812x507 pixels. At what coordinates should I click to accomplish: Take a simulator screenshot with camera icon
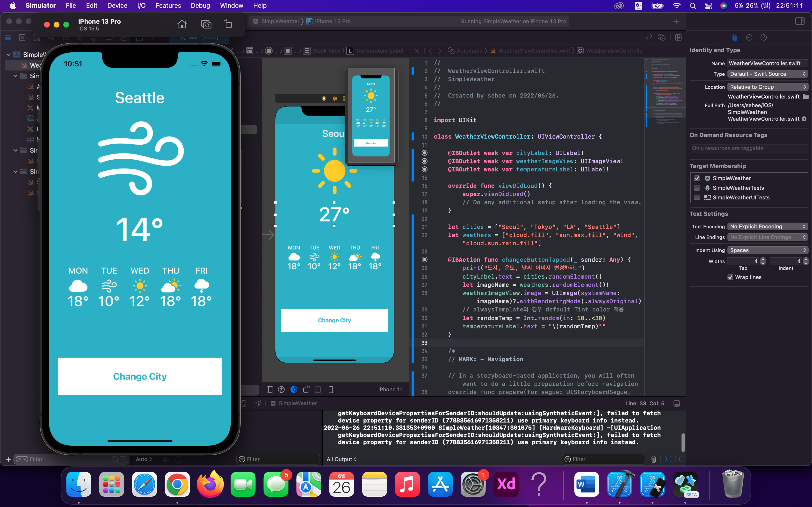click(206, 24)
